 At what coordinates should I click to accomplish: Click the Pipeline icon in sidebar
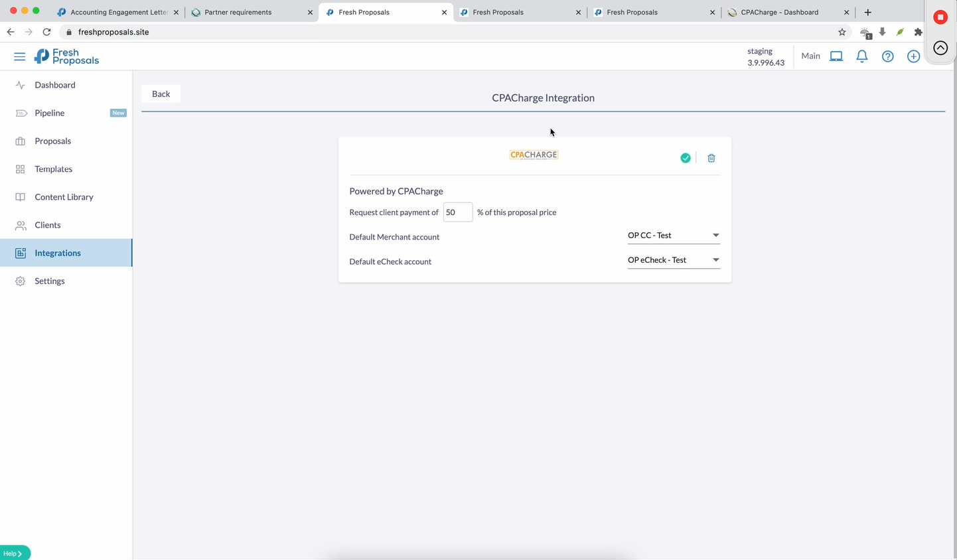21,113
